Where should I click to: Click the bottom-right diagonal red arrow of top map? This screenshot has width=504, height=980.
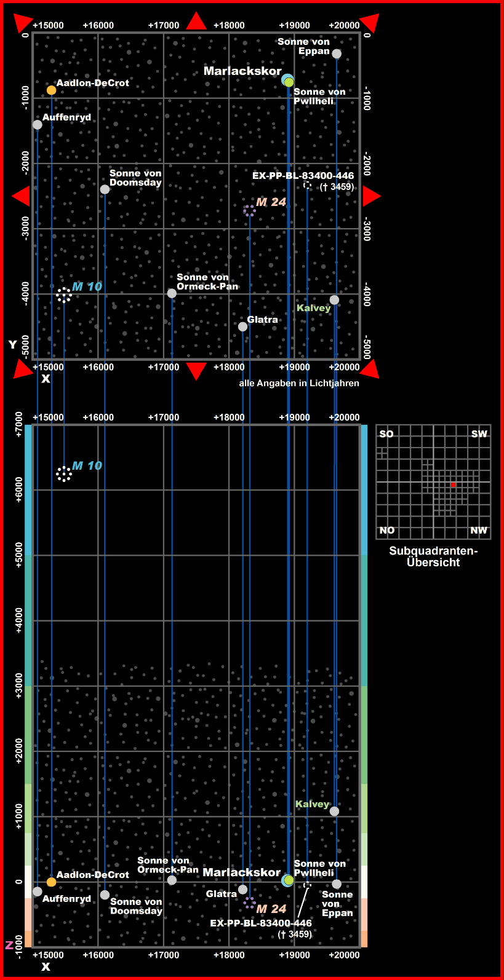[370, 369]
